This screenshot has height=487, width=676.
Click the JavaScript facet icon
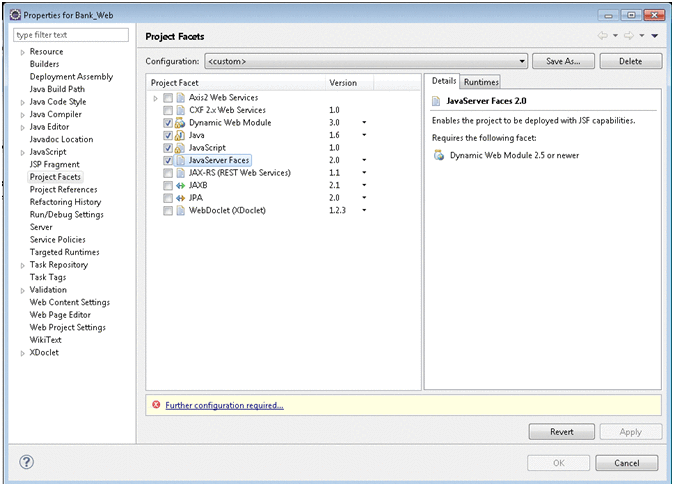(x=180, y=147)
